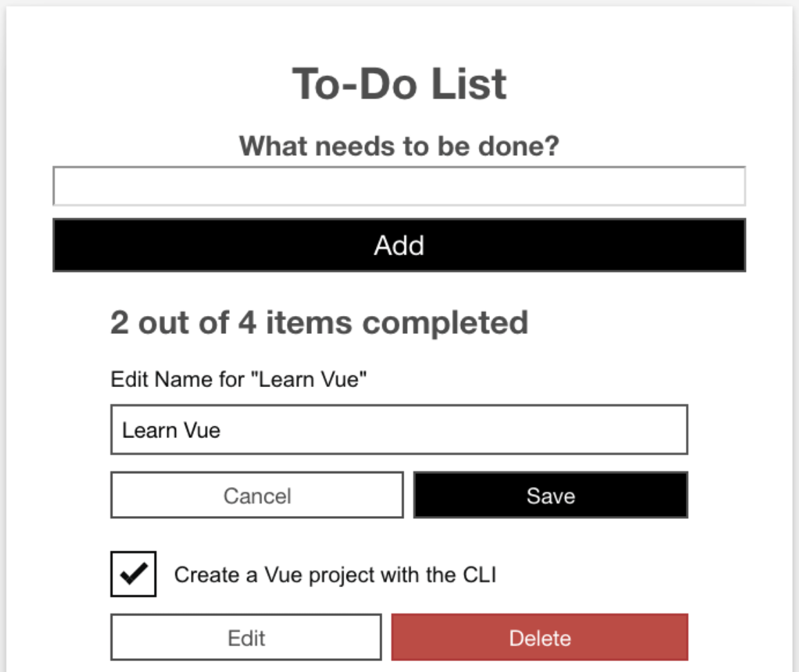799x672 pixels.
Task: Click the "What needs to be done?" label
Action: click(399, 146)
